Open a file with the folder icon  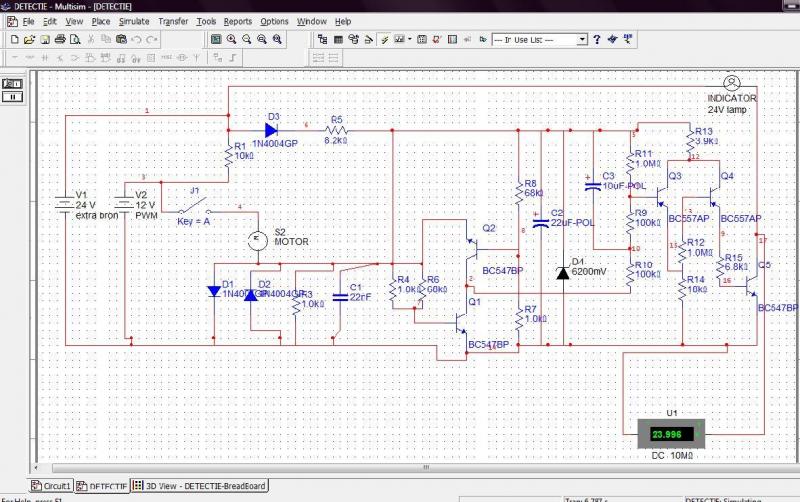point(30,39)
